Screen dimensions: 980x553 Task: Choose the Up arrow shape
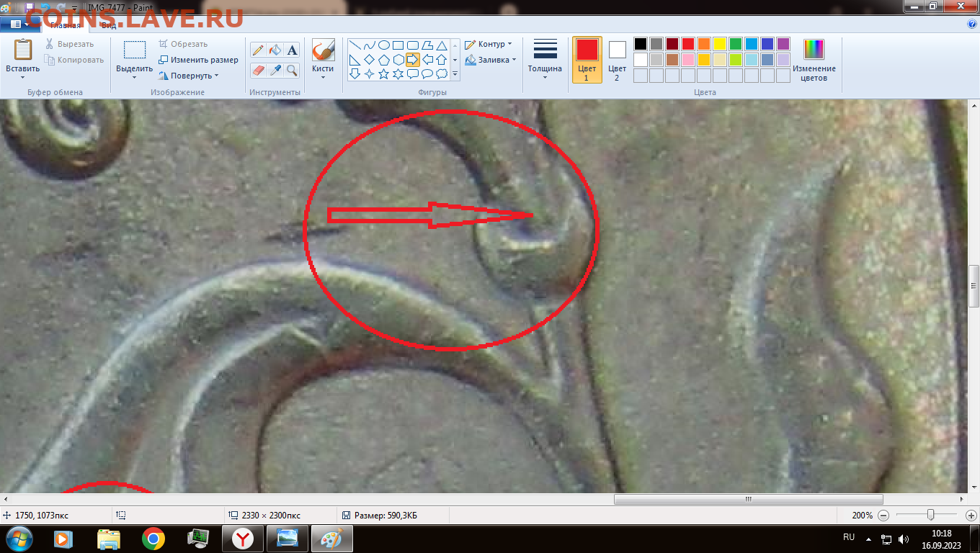[x=442, y=60]
